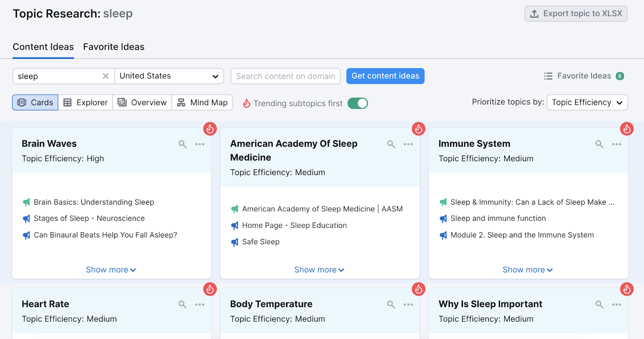Open the United States country dropdown
The height and width of the screenshot is (339, 644).
coord(169,76)
